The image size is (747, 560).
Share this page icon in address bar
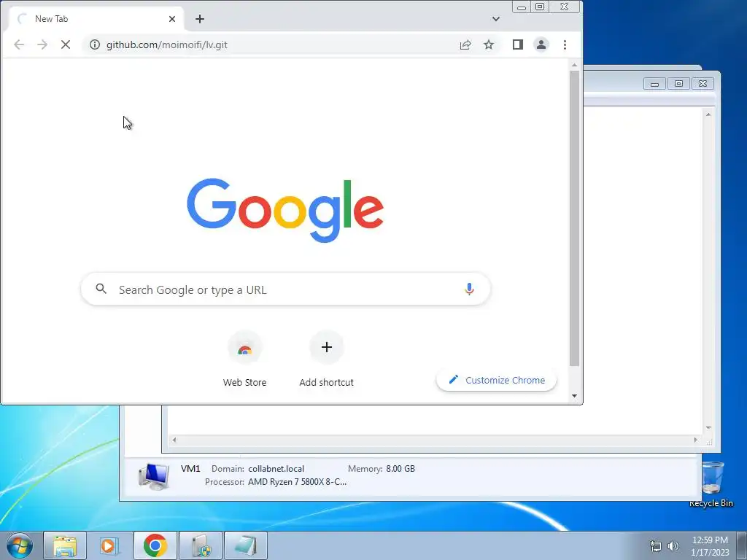[465, 44]
